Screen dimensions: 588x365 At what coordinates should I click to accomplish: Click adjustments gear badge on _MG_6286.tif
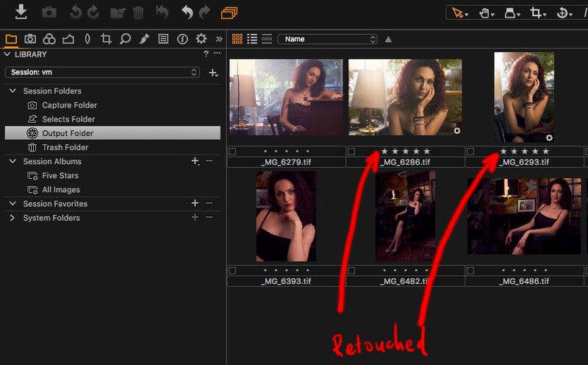(456, 131)
